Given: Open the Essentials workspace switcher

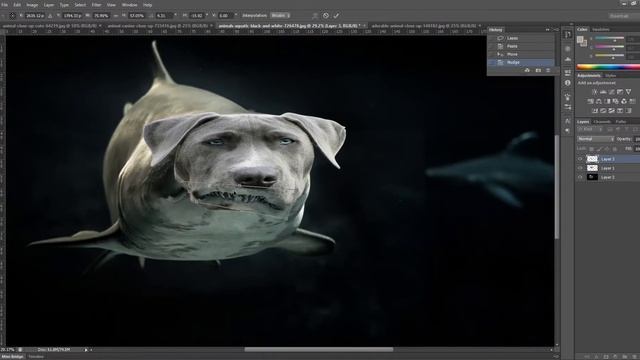Looking at the screenshot, I should coord(619,16).
